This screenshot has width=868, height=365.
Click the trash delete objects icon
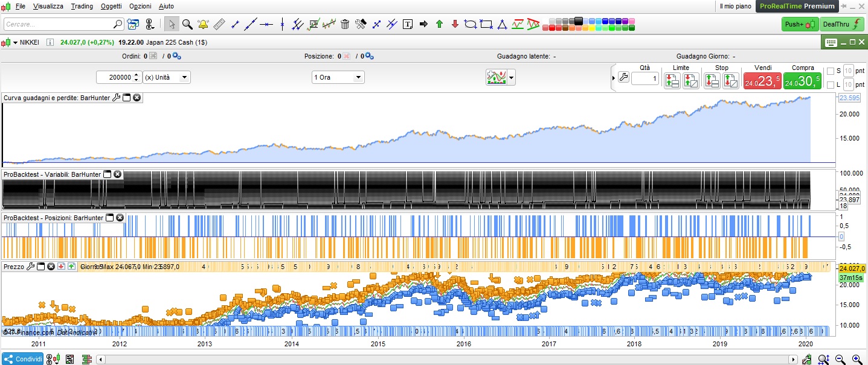coord(345,24)
